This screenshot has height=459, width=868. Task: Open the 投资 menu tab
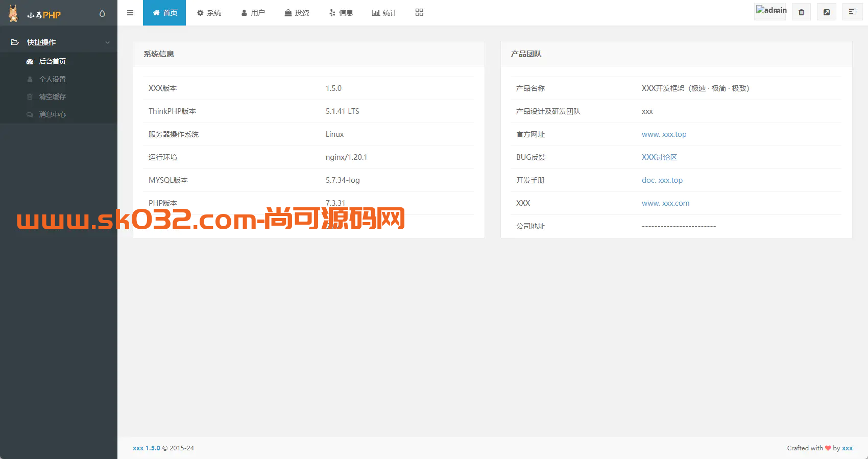(x=297, y=13)
